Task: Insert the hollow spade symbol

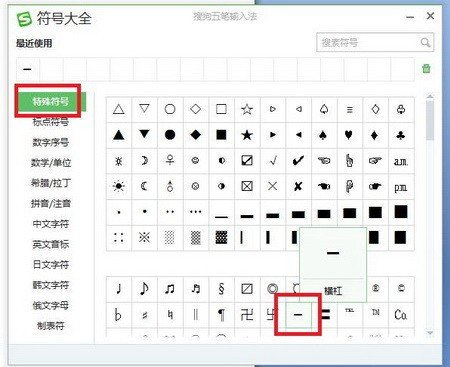Action: click(x=324, y=109)
